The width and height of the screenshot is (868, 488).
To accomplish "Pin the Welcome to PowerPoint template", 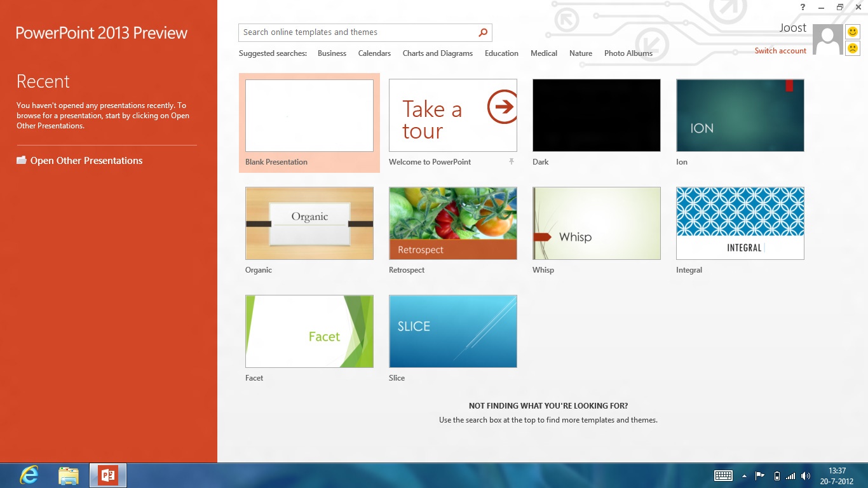I will point(511,162).
